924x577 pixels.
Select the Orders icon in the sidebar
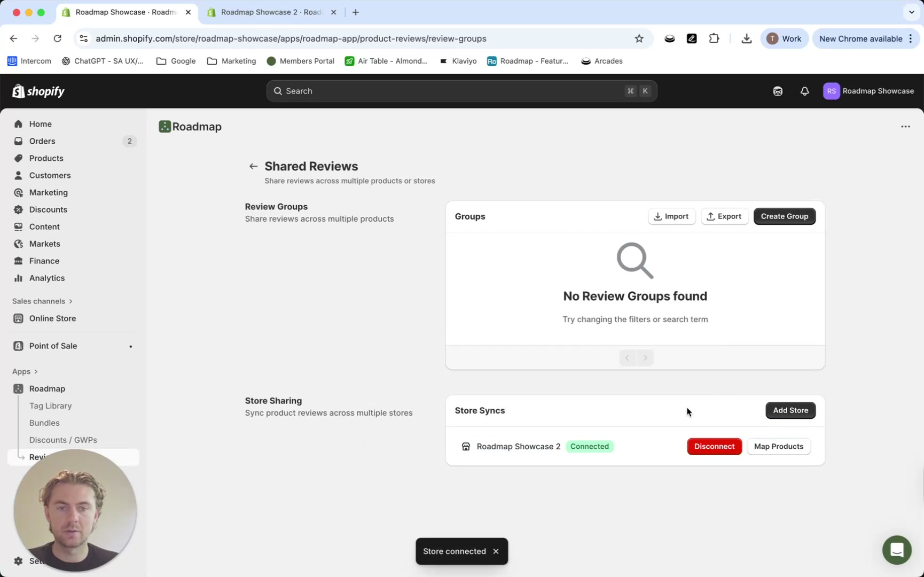tap(19, 141)
